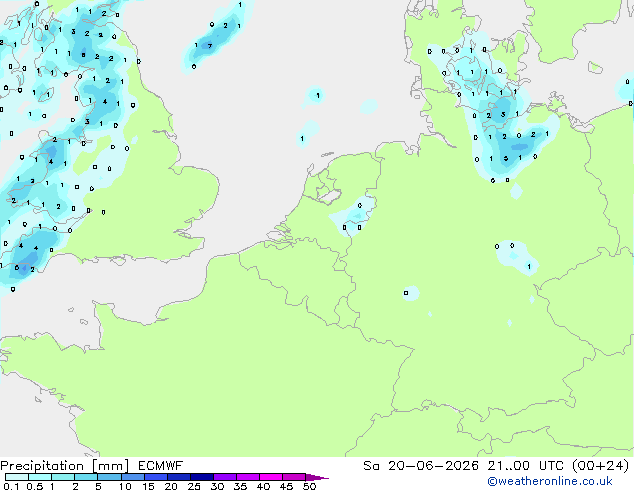
Task: Click the 20–25 mm legend swatch
Action: [179, 477]
